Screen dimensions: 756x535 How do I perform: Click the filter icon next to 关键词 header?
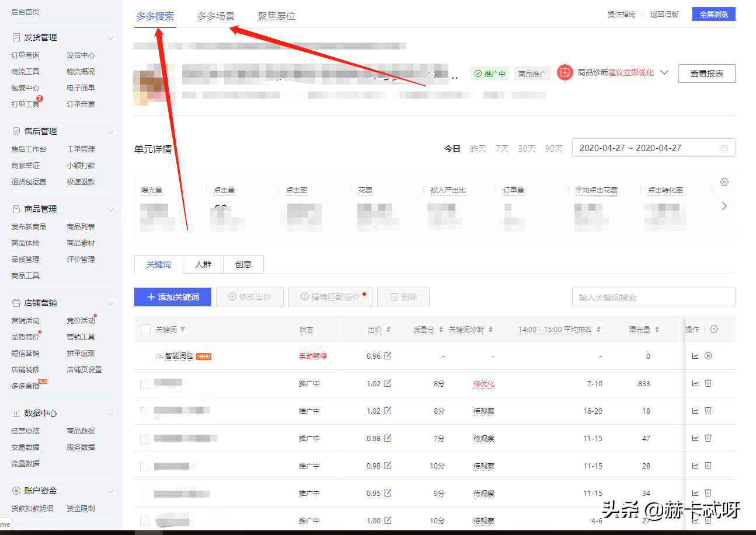point(183,330)
